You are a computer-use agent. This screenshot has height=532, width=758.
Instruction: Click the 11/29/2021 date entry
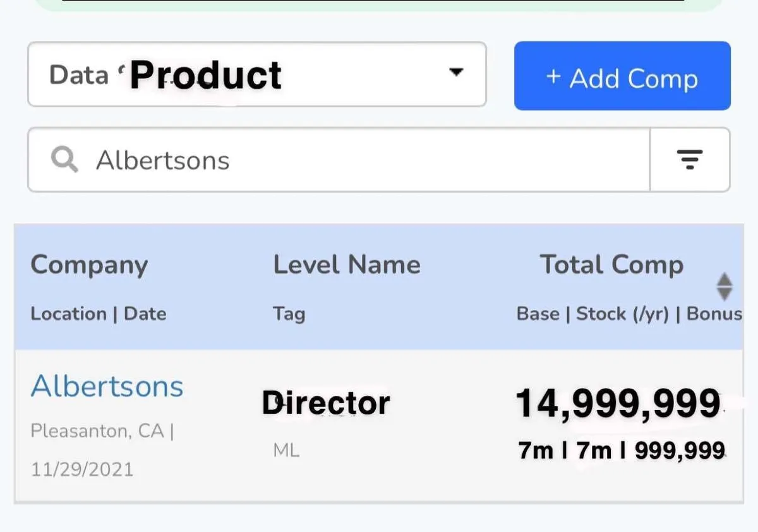click(82, 469)
